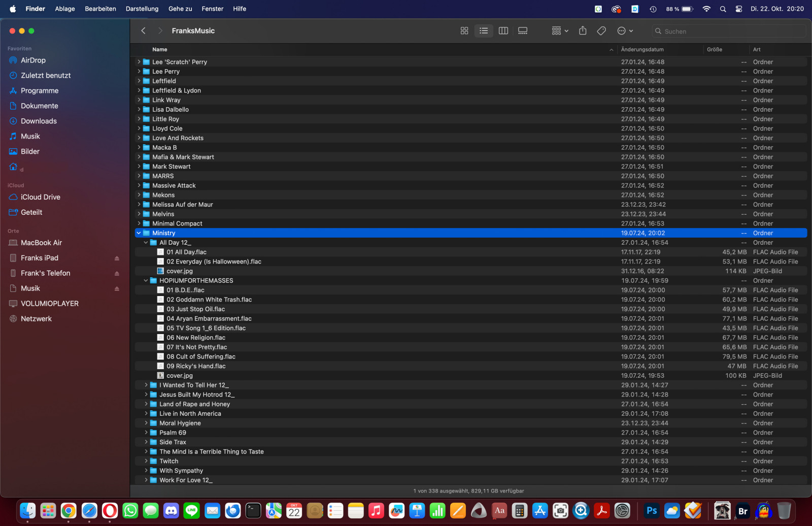
Task: Go back with the back arrow
Action: tap(144, 31)
